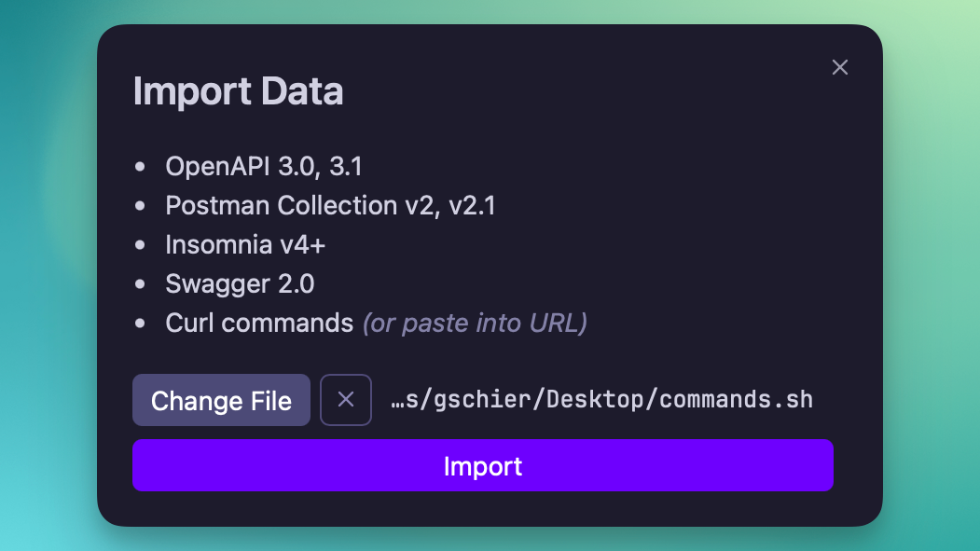Screen dimensions: 980x551
Task: Clear the selected commands.sh file
Action: point(346,400)
